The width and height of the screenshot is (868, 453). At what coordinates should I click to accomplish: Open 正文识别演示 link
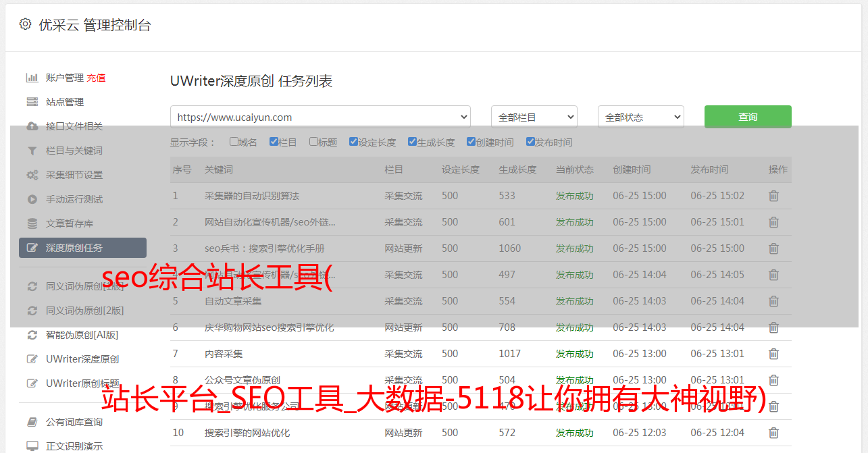click(74, 446)
